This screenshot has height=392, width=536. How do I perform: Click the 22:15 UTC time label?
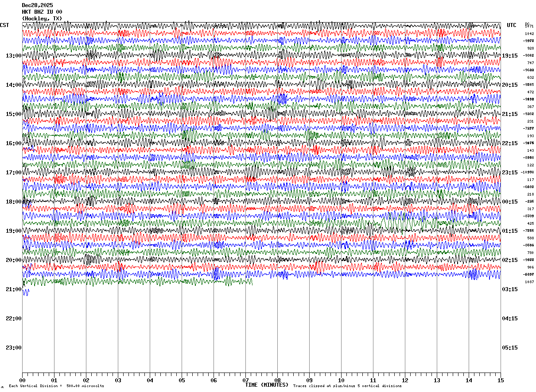510,143
